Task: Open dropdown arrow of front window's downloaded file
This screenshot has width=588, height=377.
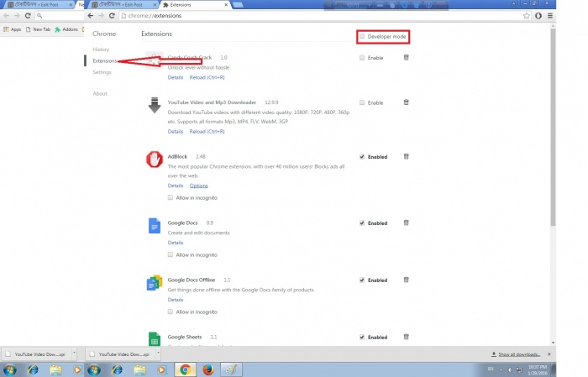Action: click(x=158, y=353)
